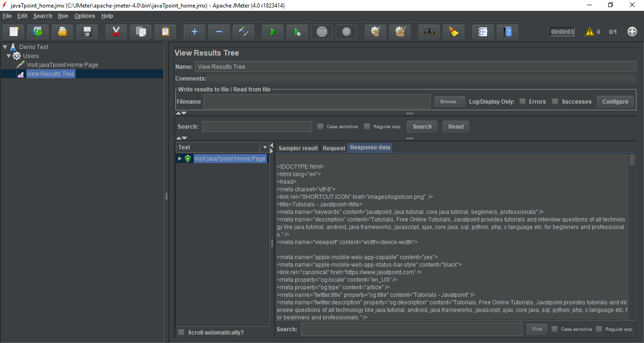
Task: Click the remote engines globe icon
Action: click(x=632, y=32)
